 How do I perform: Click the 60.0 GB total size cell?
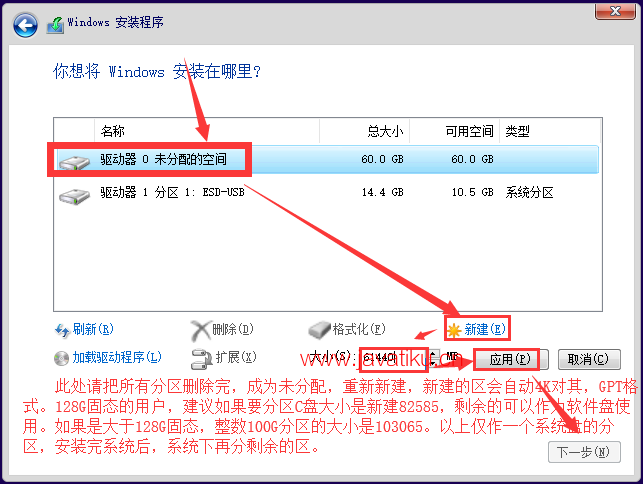tap(382, 159)
